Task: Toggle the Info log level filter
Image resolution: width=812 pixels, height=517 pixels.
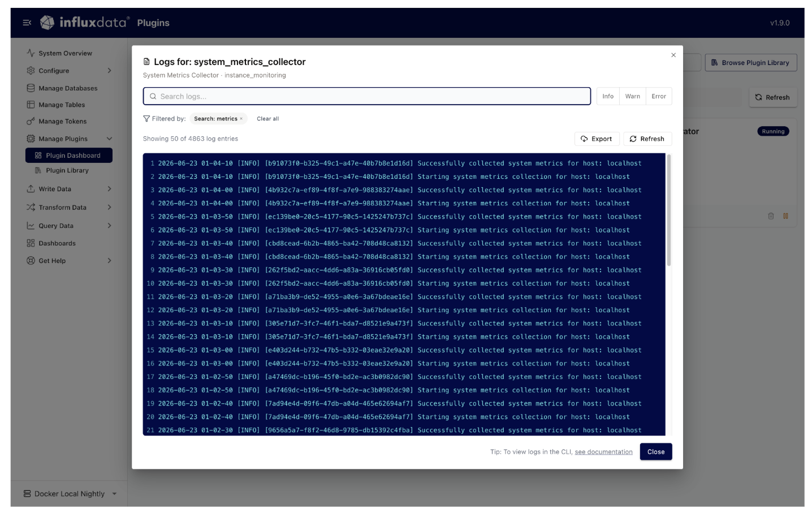Action: [608, 96]
